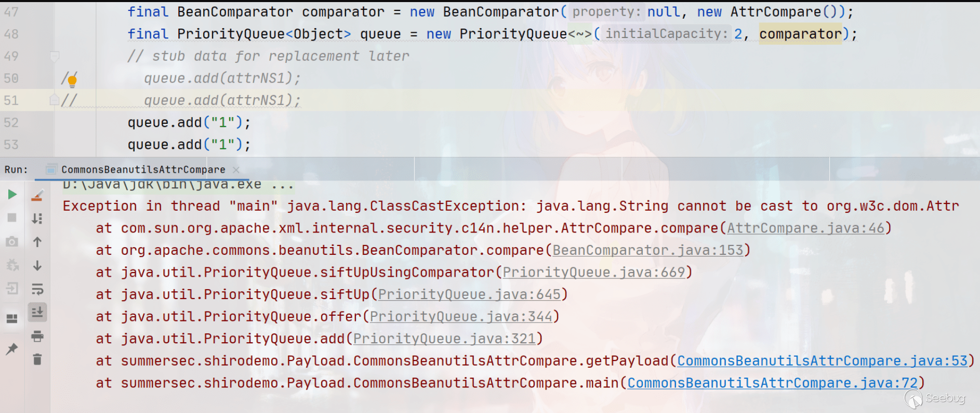
Task: Click the up arrow stack trace icon
Action: tap(37, 242)
